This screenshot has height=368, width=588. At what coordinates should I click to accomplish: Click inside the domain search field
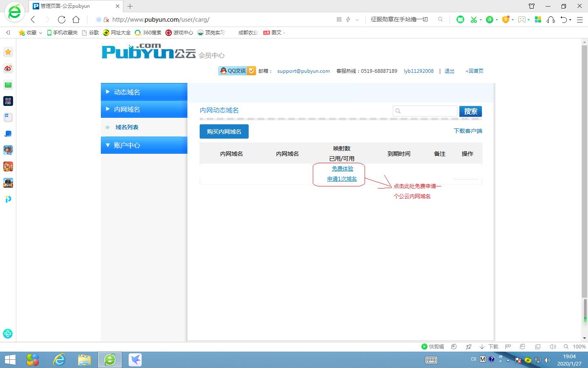(425, 111)
